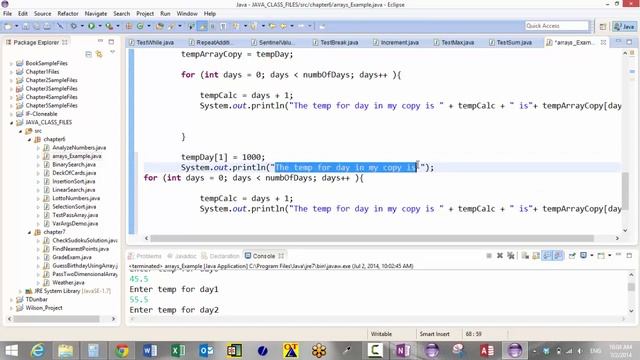This screenshot has width=640, height=360.
Task: Expand the BookSampleFiles project
Action: coord(11,63)
